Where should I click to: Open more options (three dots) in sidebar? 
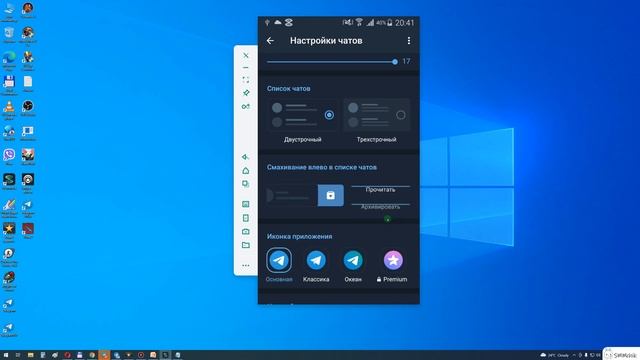click(x=246, y=265)
